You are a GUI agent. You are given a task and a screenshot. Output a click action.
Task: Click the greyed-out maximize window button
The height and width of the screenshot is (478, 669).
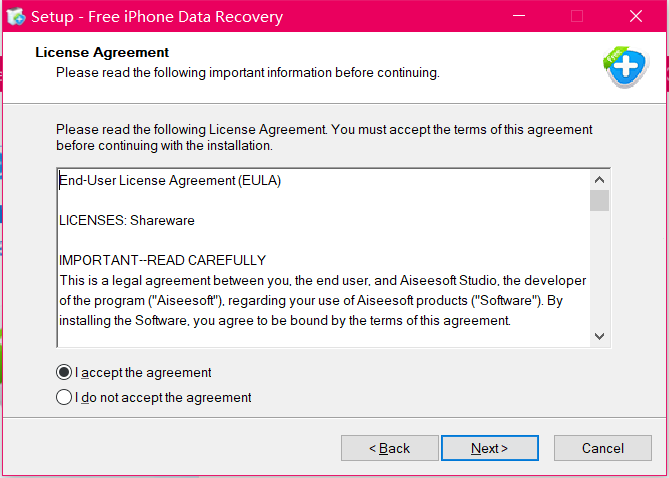[577, 16]
